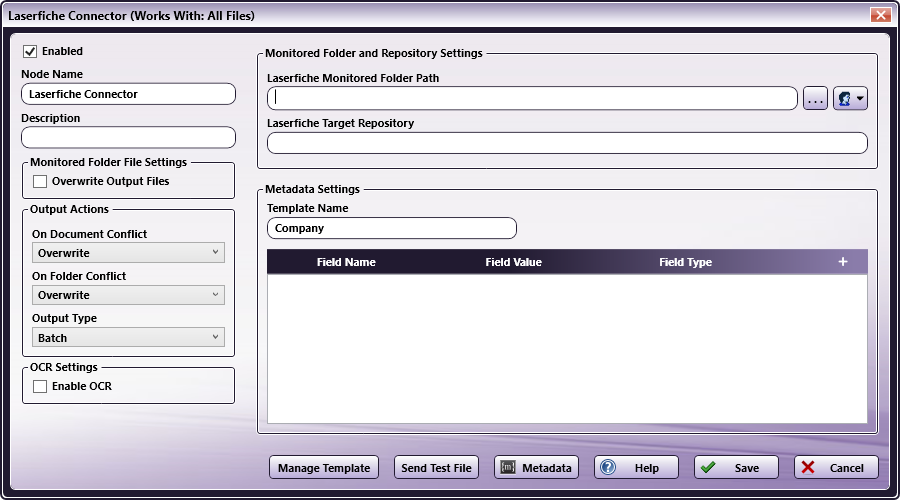
Task: Open the Metadata browser button
Action: click(536, 467)
